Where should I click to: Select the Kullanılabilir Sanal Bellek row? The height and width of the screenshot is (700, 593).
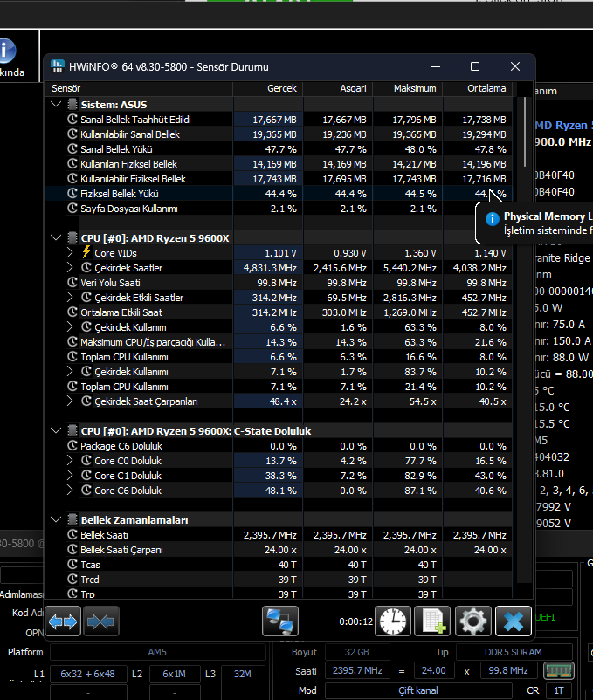click(x=279, y=134)
